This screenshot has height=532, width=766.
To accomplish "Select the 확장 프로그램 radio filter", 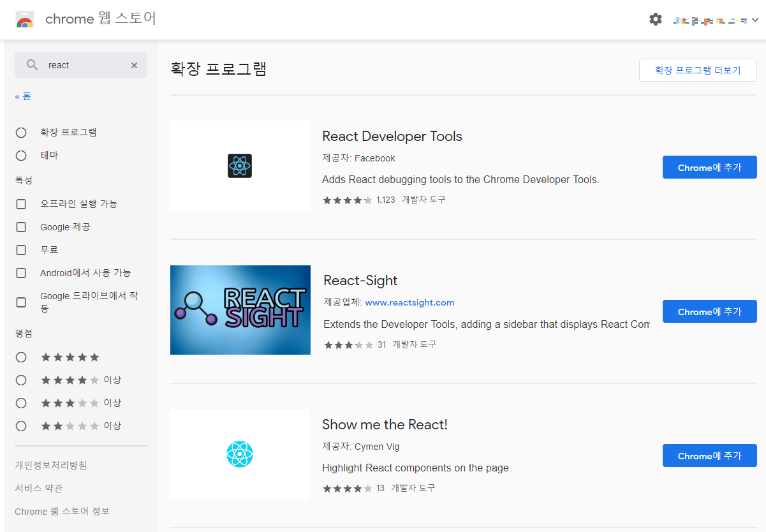I will (x=21, y=133).
